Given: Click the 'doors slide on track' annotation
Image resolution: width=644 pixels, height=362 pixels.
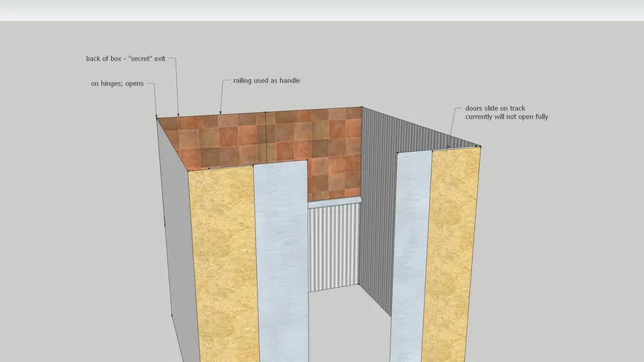Looking at the screenshot, I should (495, 108).
